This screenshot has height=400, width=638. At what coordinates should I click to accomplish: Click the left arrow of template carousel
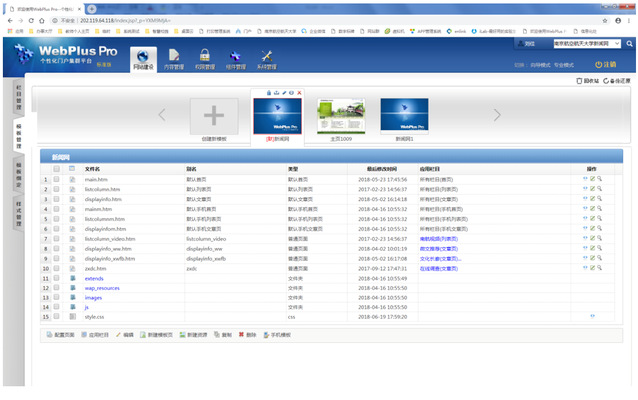click(163, 114)
